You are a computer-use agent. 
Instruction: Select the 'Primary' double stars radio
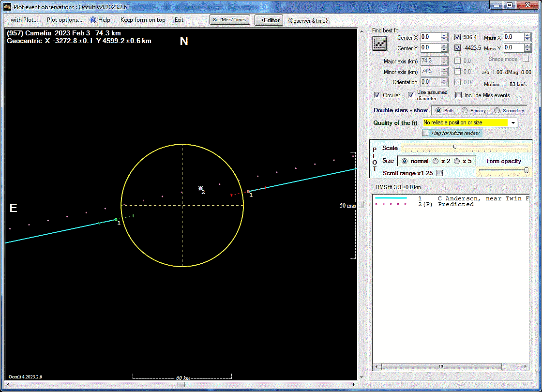click(x=465, y=111)
